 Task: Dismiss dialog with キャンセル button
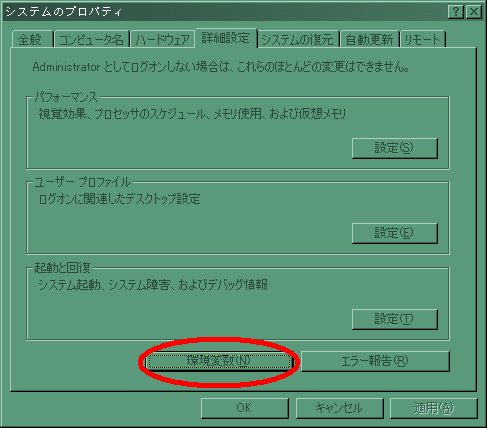pos(339,408)
